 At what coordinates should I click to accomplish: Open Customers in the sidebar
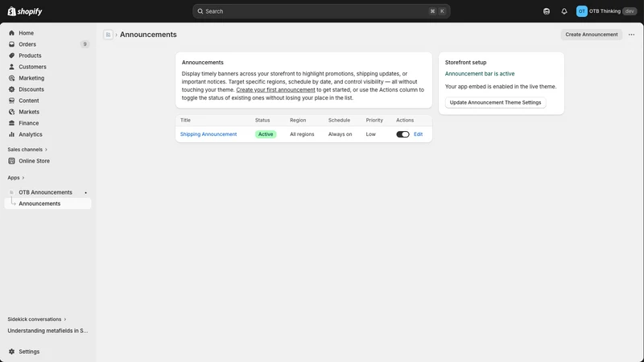pos(47,67)
